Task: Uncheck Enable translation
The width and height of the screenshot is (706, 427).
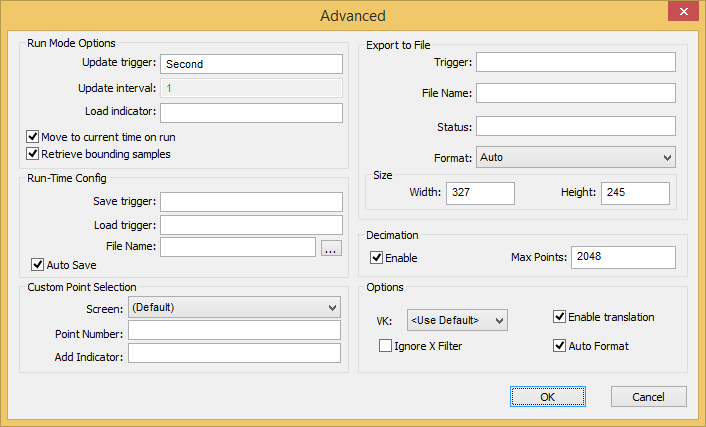Action: 559,317
